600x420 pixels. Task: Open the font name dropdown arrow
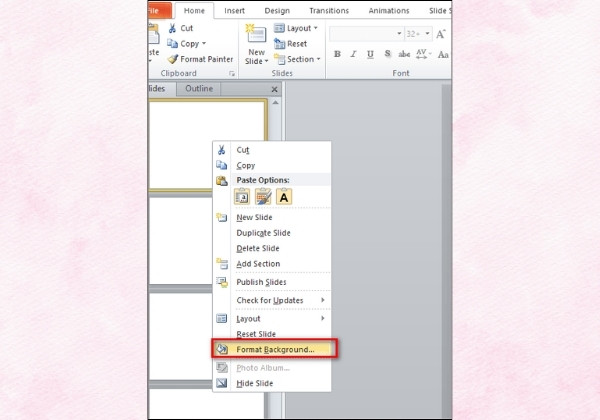coord(399,34)
